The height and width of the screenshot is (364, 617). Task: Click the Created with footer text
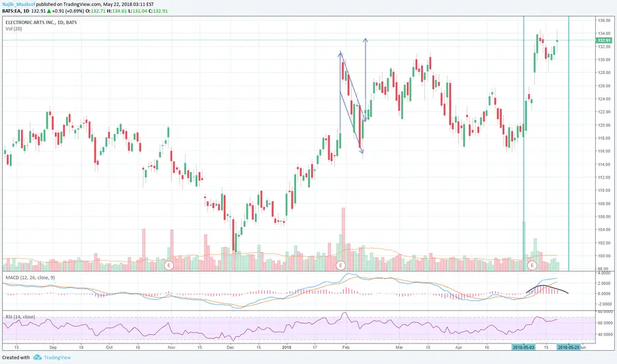(x=16, y=357)
